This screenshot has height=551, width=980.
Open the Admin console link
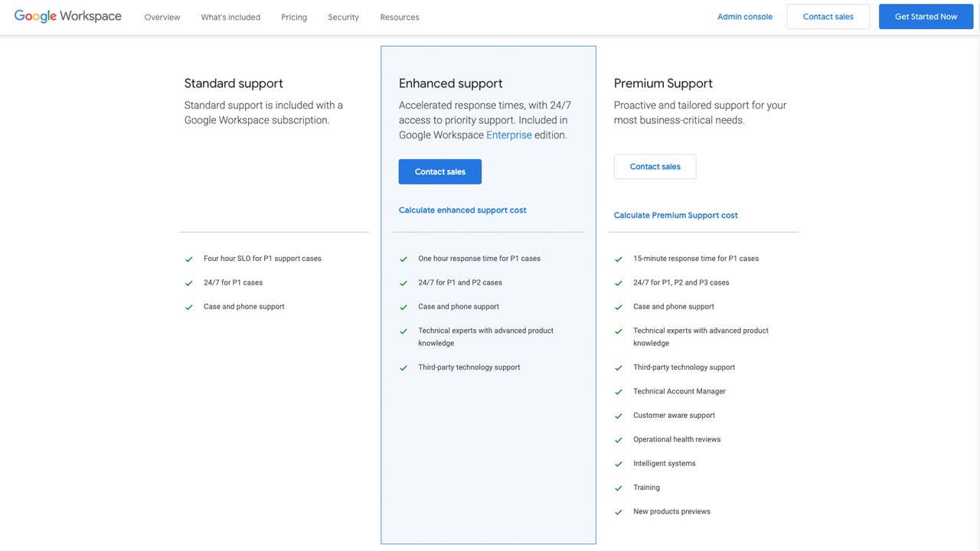pos(745,17)
